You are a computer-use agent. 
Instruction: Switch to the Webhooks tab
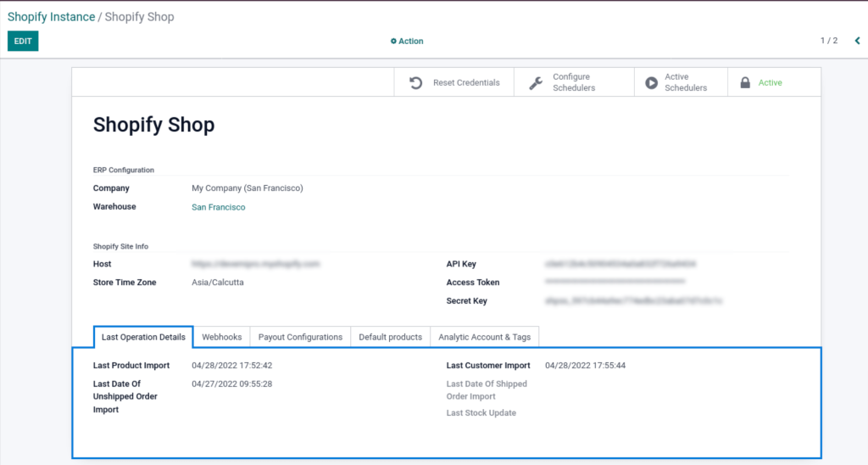tap(221, 337)
